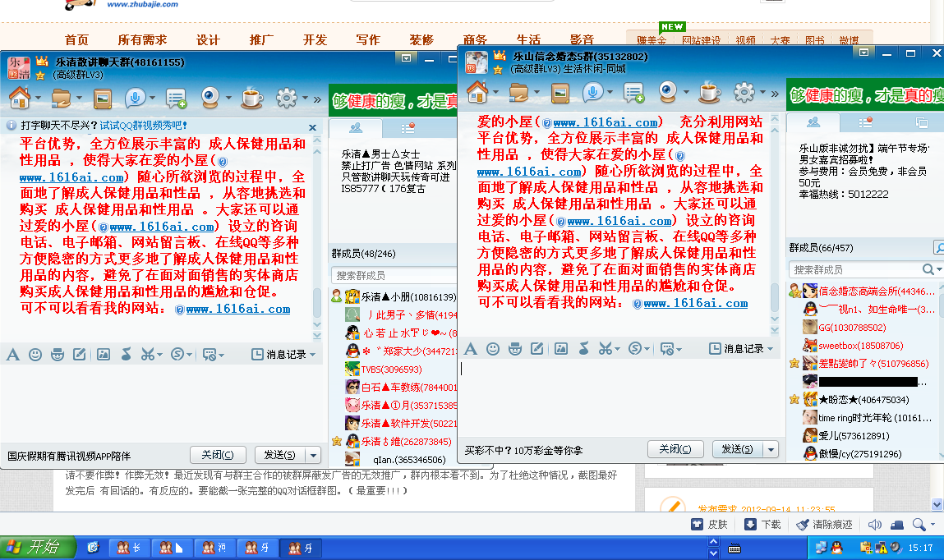Open group album icon in 乐清散讲聊天群 window
This screenshot has height=560, width=944.
click(103, 98)
